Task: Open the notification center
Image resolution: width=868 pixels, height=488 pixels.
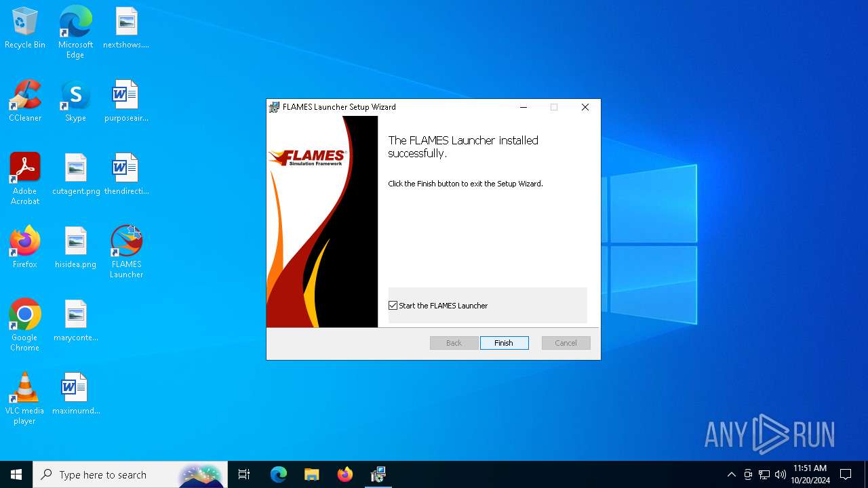Action: 846,474
